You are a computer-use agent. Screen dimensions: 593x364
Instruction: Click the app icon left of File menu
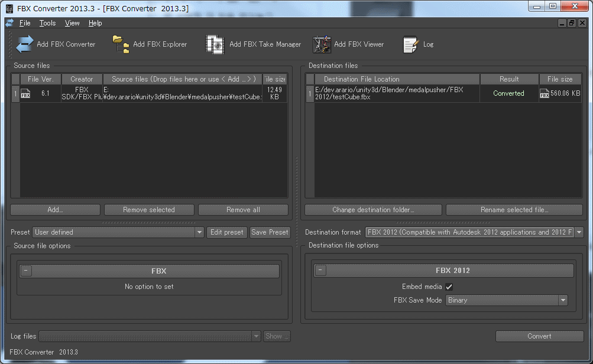pyautogui.click(x=9, y=23)
